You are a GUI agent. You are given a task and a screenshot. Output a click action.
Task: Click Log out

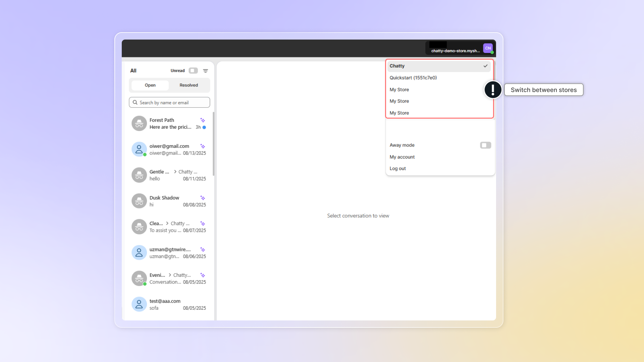(398, 169)
